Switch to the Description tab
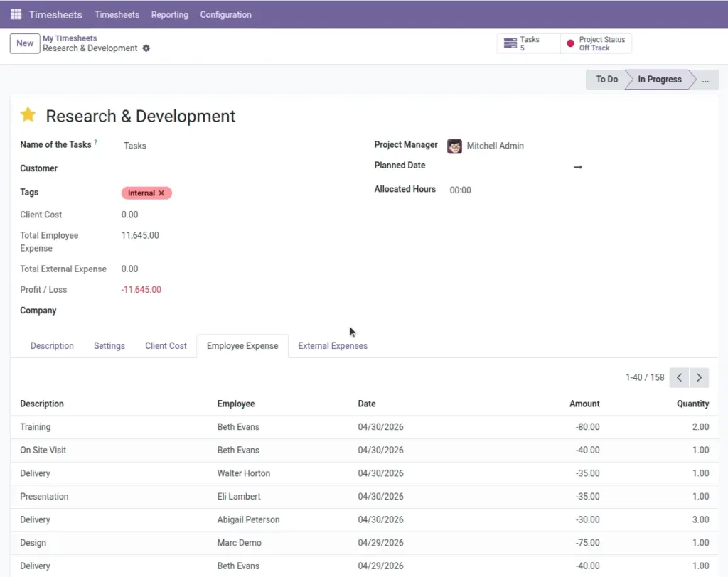 pos(52,346)
